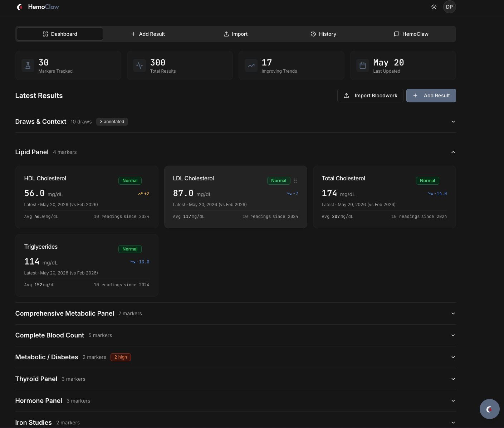Image resolution: width=504 pixels, height=428 pixels.
Task: Click the upload icon in Import tab
Action: [x=226, y=34]
